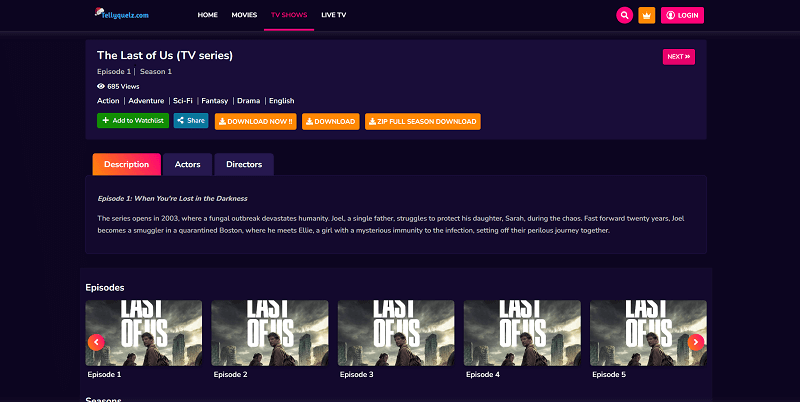The width and height of the screenshot is (800, 402).
Task: Advance the Episodes carousel with the right arrow
Action: pyautogui.click(x=695, y=342)
